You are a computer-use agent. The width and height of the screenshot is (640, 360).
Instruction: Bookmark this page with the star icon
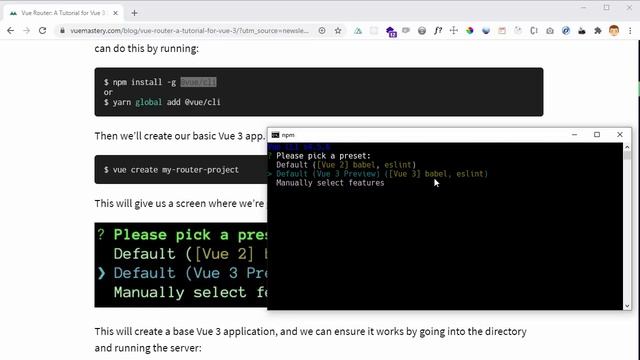pyautogui.click(x=338, y=31)
